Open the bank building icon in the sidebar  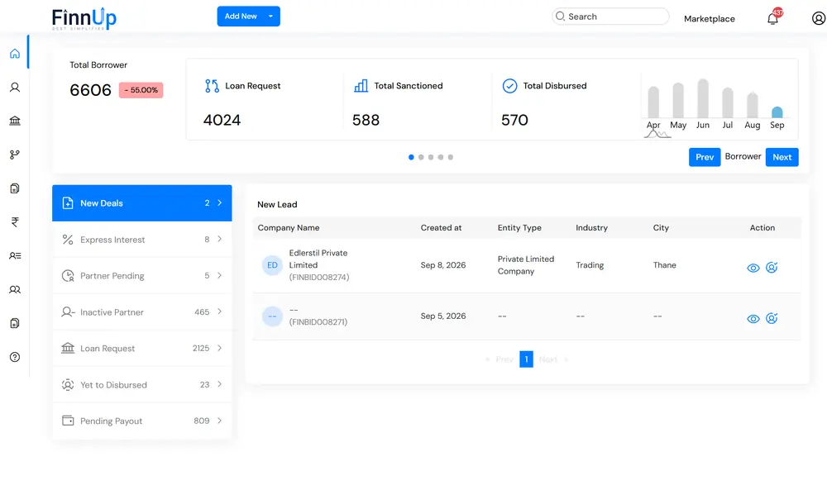coord(15,121)
